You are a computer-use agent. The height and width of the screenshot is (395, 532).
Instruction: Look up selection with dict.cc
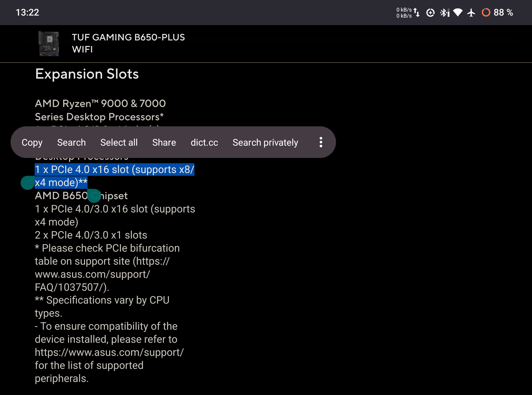(204, 142)
